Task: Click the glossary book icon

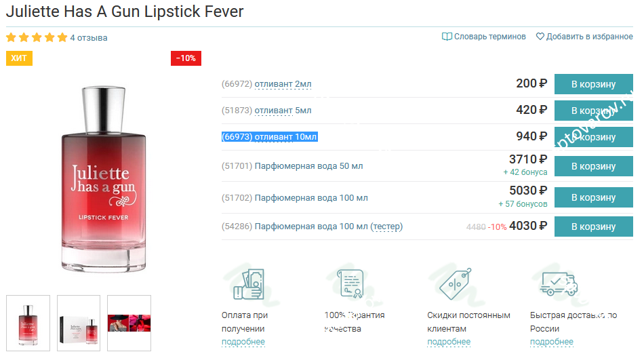Action: [447, 37]
